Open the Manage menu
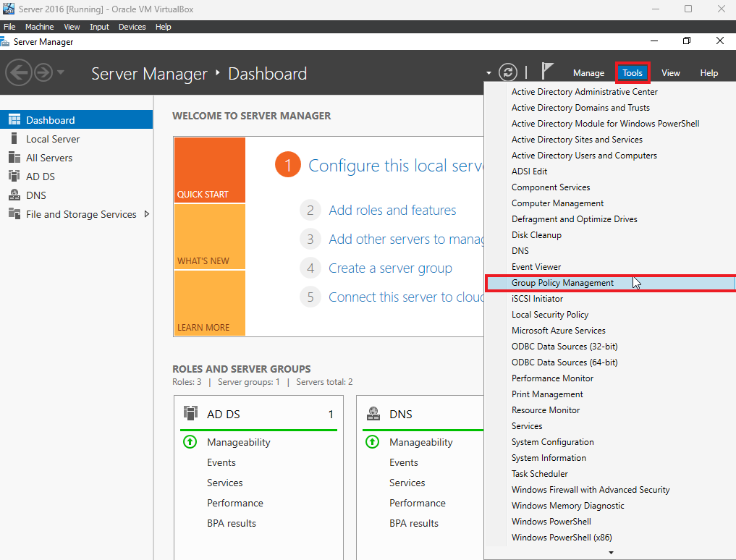 588,73
